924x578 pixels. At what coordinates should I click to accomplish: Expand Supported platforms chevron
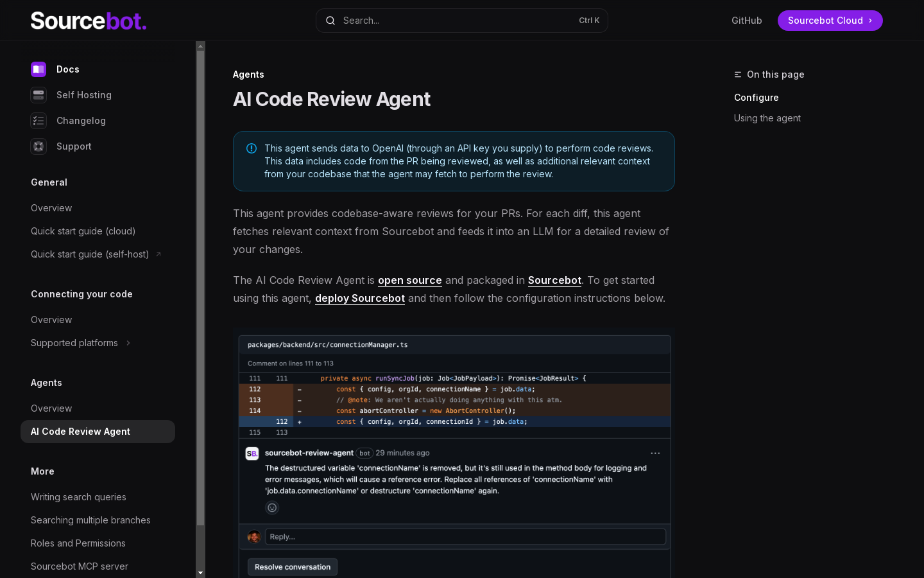coord(128,343)
